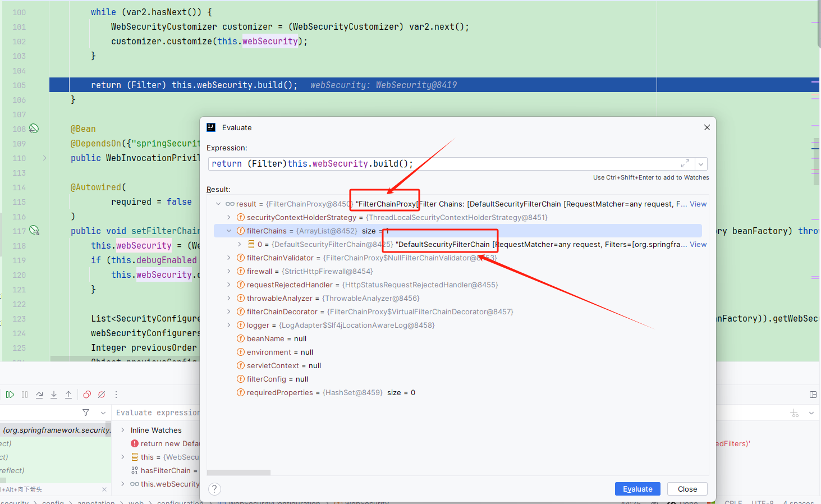
Task: Toggle Mute Breakpoints icon
Action: (102, 395)
